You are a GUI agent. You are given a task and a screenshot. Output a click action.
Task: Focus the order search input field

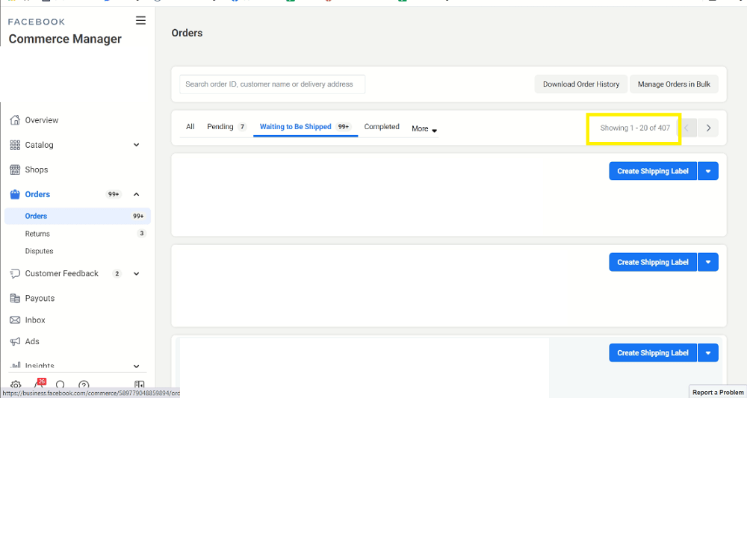point(272,84)
